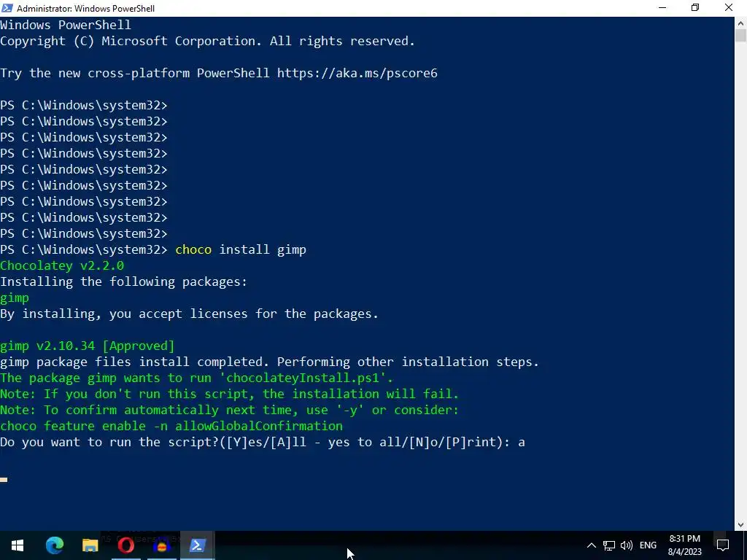747x560 pixels.
Task: Launch Microsoft Edge from taskbar
Action: 54,545
